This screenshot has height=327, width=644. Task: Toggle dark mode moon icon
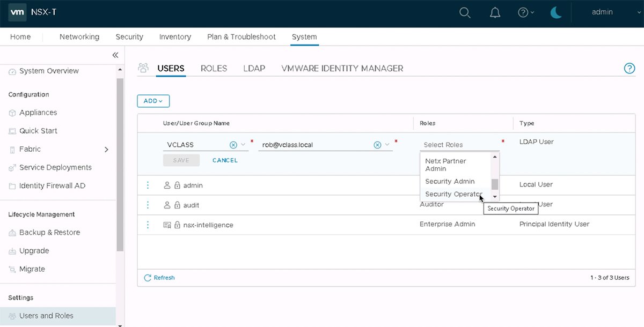click(x=556, y=13)
